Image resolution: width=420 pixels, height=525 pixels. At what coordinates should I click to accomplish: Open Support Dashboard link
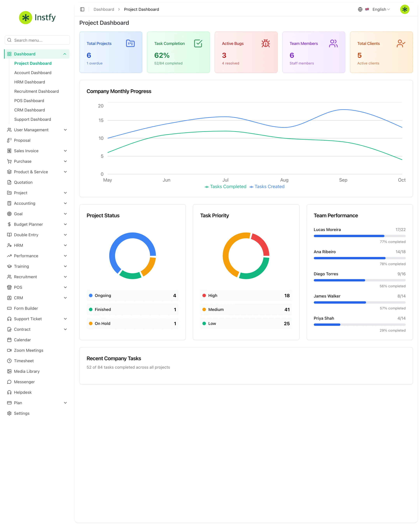pos(33,119)
